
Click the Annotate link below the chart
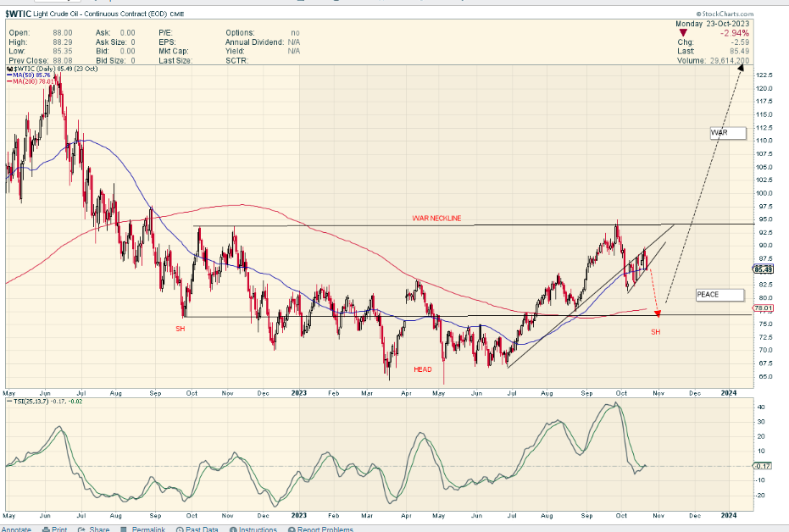coord(17,529)
